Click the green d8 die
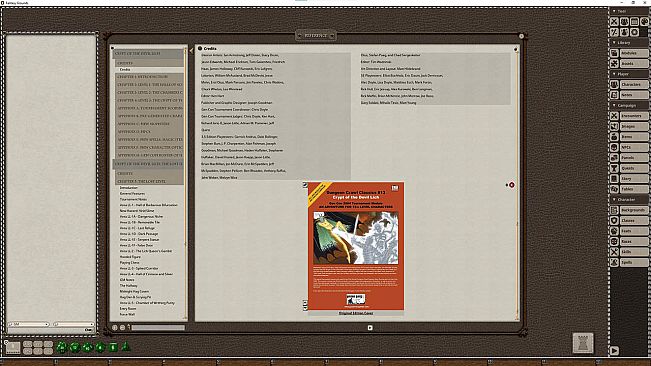The image size is (651, 366). point(100,347)
